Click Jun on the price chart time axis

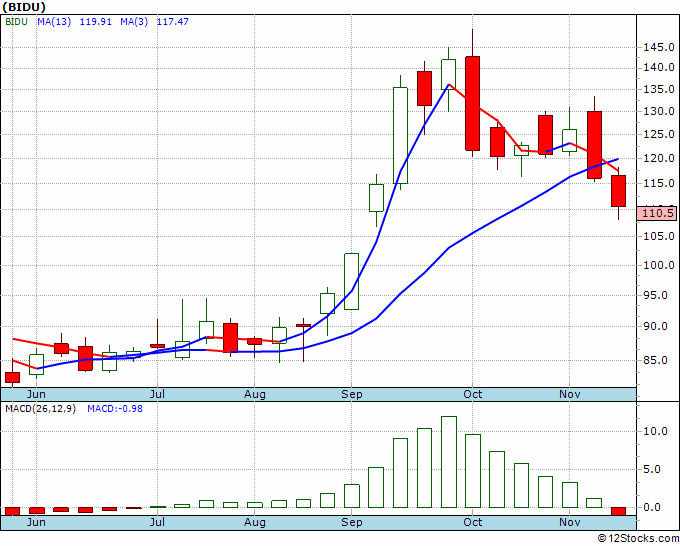coord(36,394)
